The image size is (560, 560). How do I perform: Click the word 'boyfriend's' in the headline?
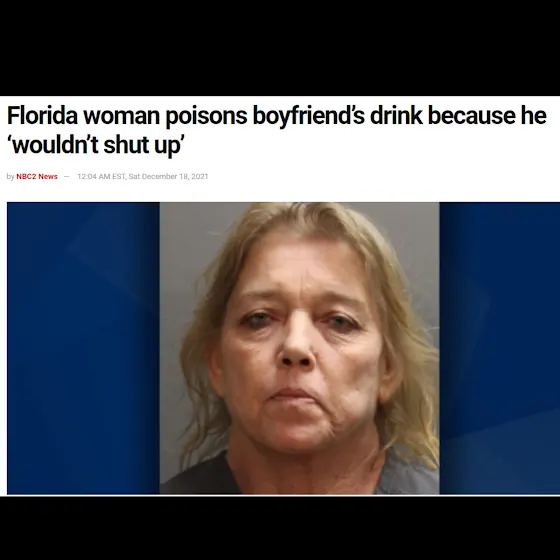pyautogui.click(x=309, y=116)
